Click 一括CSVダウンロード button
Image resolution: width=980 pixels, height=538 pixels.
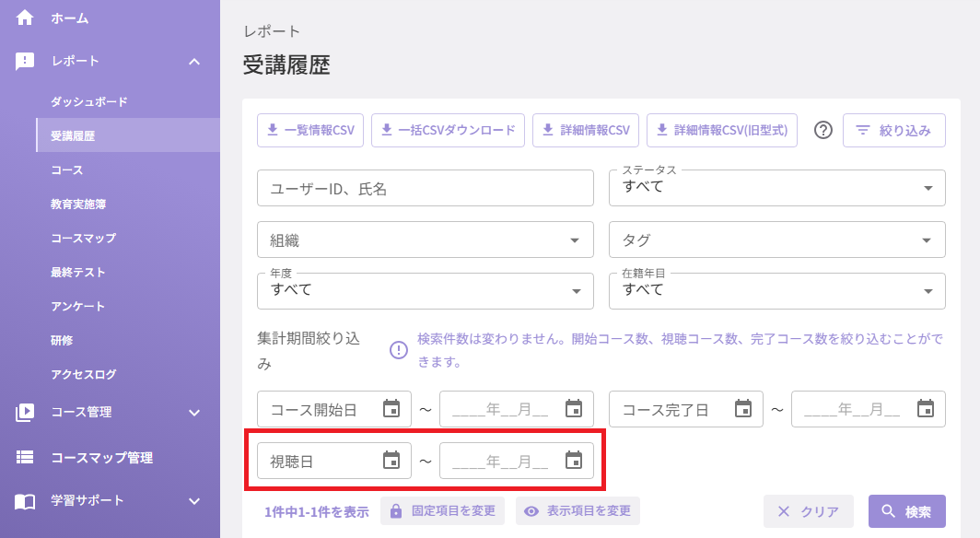[448, 130]
